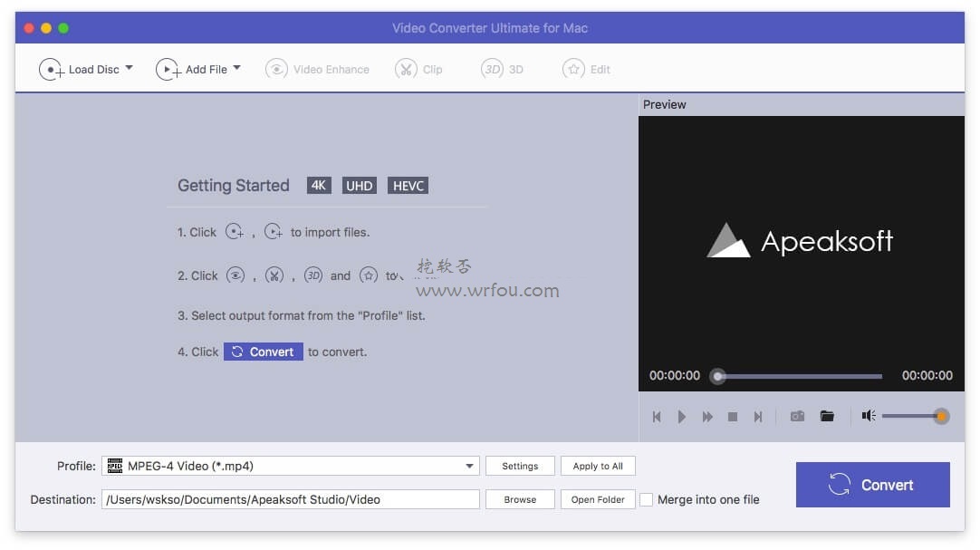Click the HEVC badge
The image size is (980, 550).
point(408,186)
